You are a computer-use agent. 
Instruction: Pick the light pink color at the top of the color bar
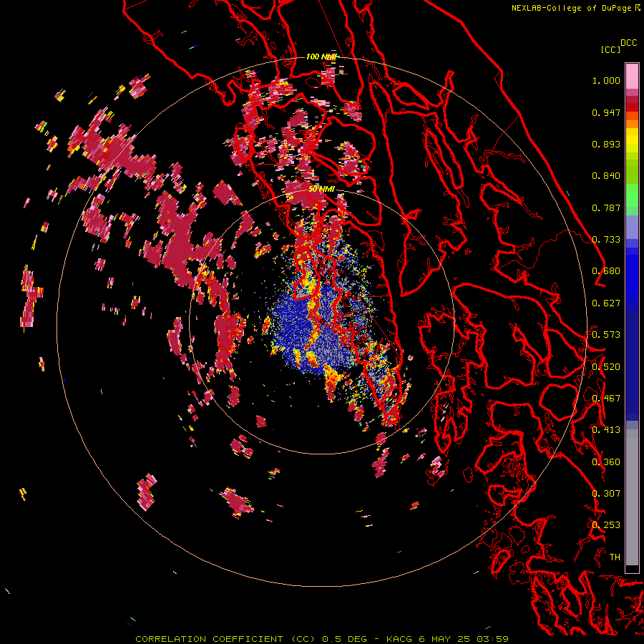632,76
